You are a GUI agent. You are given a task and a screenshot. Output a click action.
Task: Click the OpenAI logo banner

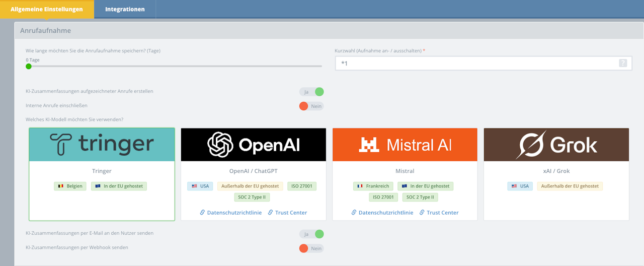[254, 145]
